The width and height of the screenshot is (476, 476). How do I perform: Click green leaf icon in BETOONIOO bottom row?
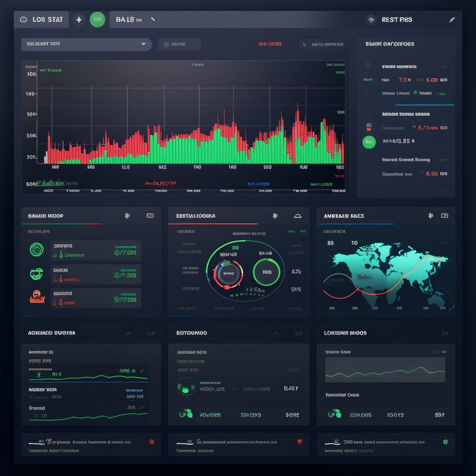[186, 413]
